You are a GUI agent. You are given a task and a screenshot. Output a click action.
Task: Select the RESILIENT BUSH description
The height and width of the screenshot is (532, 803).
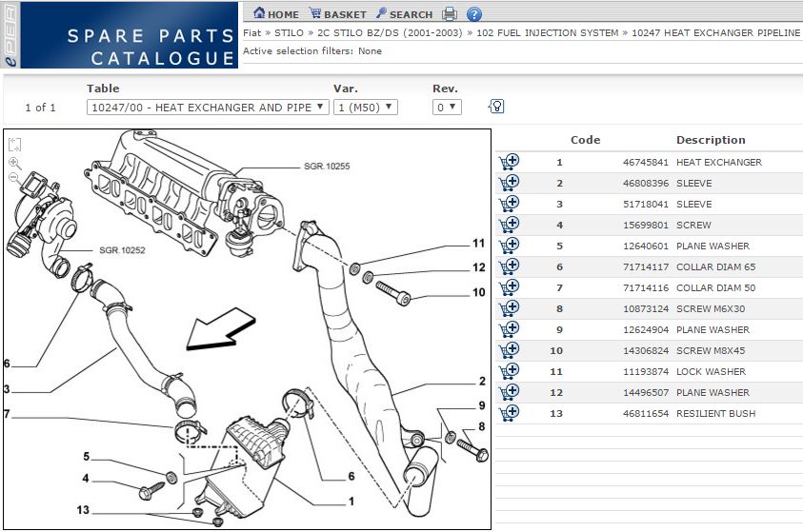pos(716,414)
